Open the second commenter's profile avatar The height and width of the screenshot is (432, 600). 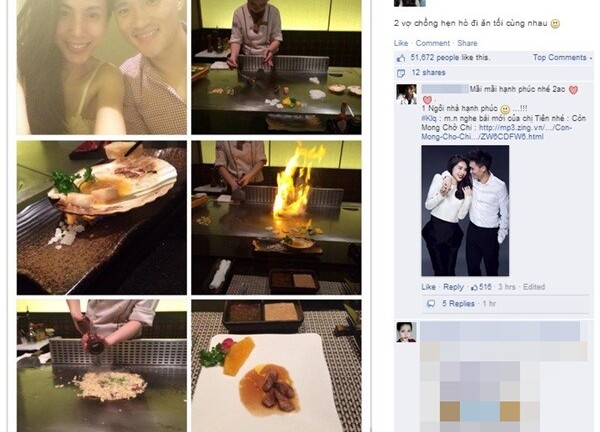406,332
